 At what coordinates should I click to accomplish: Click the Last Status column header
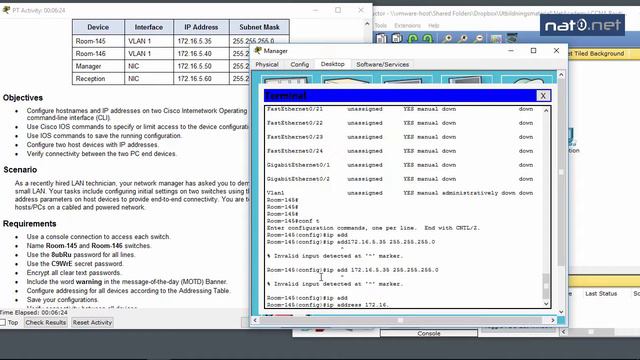pyautogui.click(x=601, y=293)
